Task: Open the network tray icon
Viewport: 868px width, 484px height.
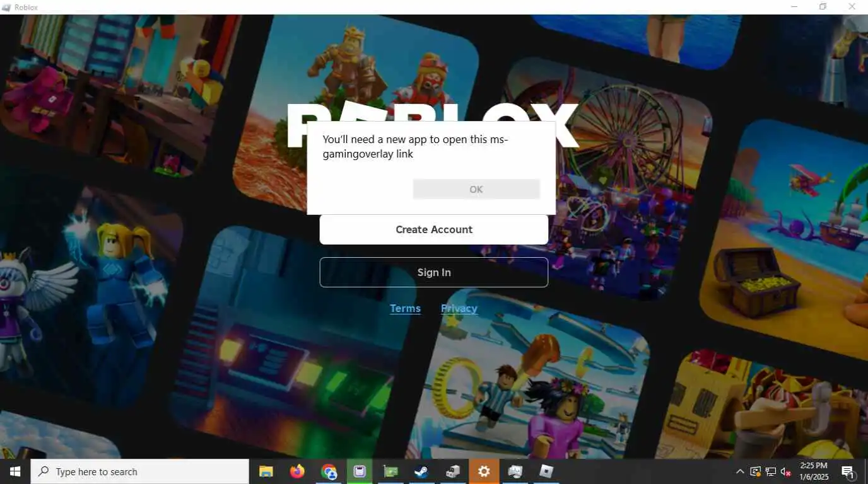Action: pos(771,471)
